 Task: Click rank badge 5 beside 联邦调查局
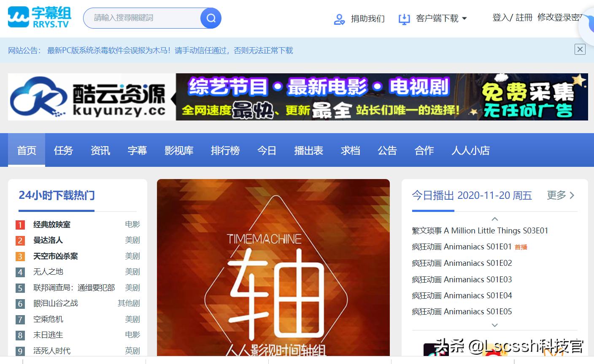[20, 288]
